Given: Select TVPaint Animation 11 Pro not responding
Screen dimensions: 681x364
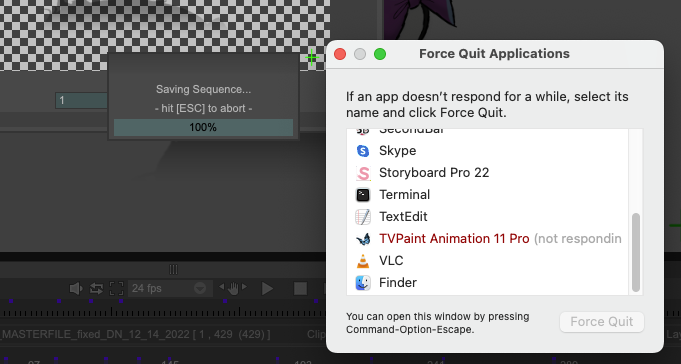Looking at the screenshot, I should (487, 239).
